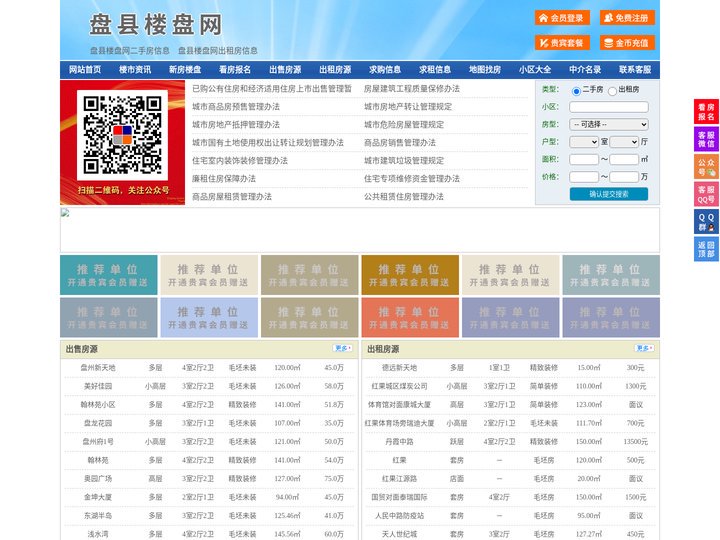Screen dimensions: 720x540
Task: Click the golden-brown 推荐单位 banner tile
Action: click(x=410, y=275)
